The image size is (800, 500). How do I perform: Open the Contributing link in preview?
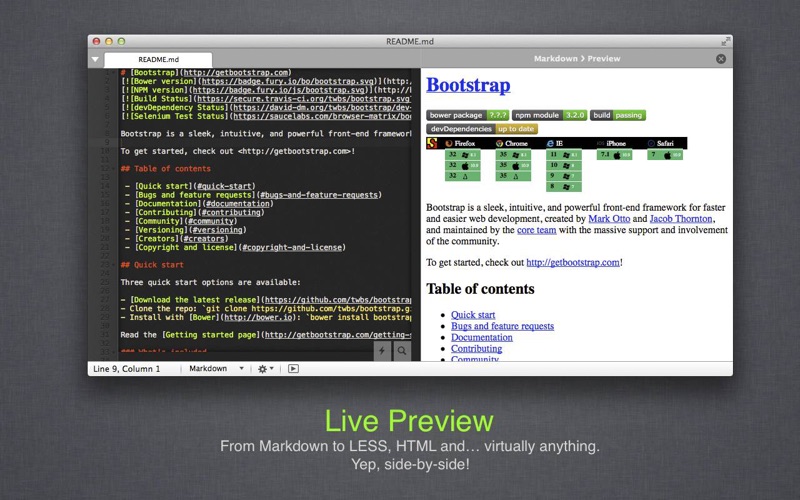477,348
